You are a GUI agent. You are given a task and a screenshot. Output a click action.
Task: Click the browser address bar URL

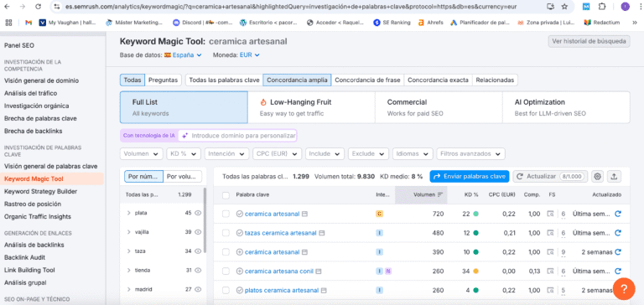(292, 7)
